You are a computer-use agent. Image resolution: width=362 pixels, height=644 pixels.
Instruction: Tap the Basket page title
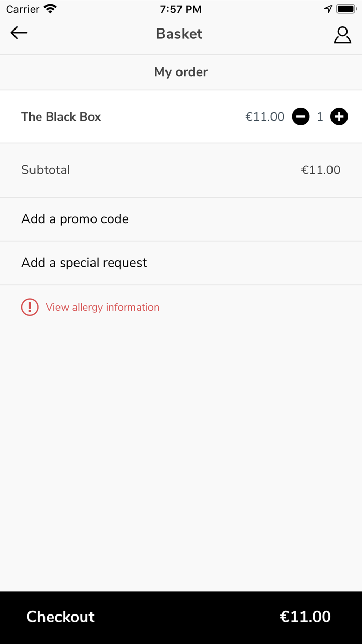pos(179,34)
